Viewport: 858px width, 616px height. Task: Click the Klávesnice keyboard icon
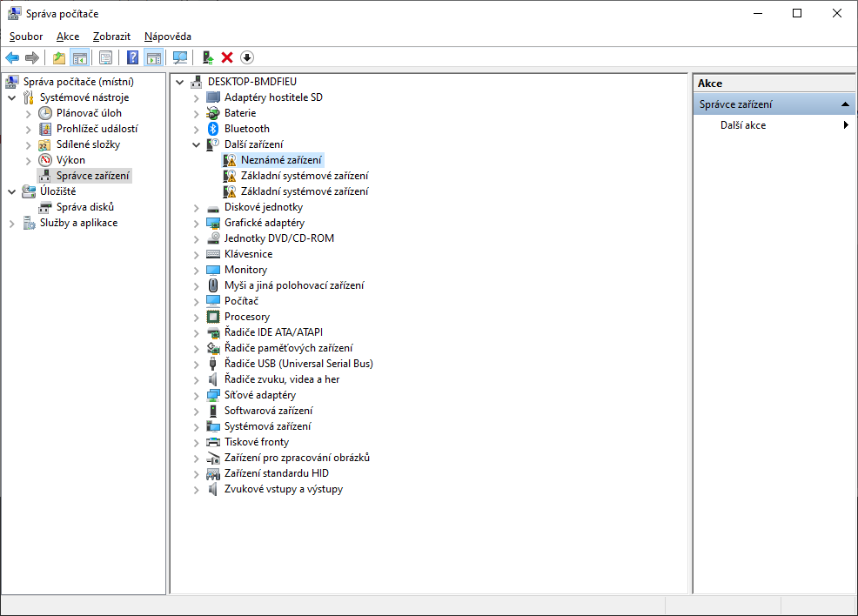[213, 254]
